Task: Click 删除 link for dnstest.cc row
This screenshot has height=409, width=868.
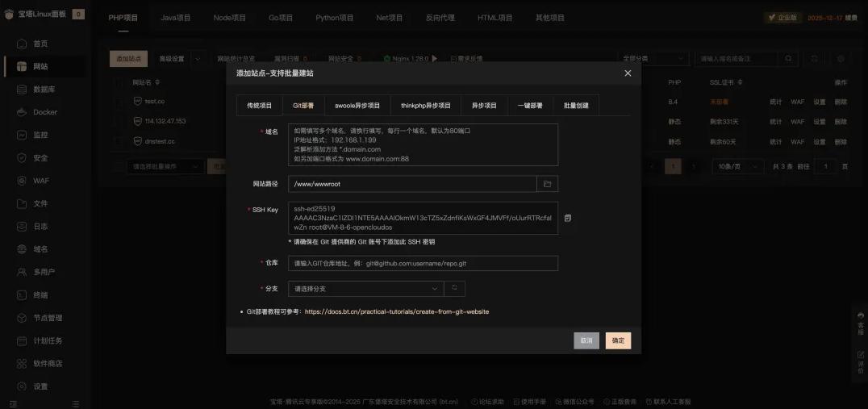Action: point(841,142)
